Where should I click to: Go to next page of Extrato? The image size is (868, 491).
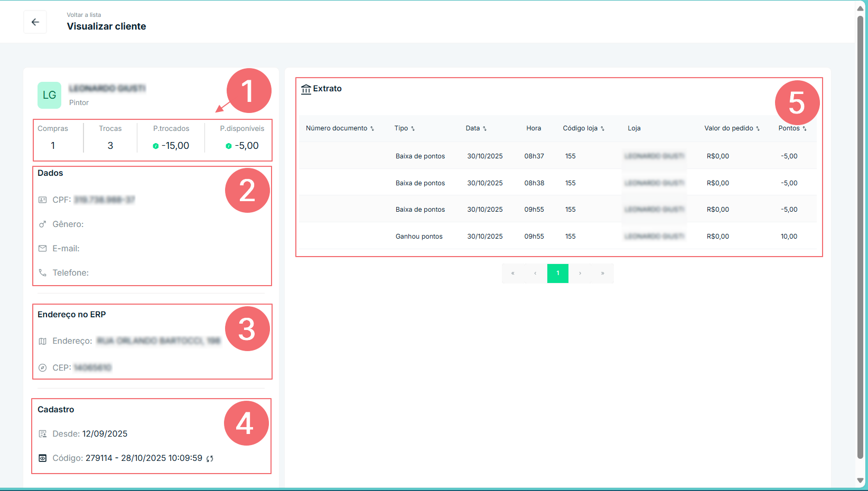point(580,273)
